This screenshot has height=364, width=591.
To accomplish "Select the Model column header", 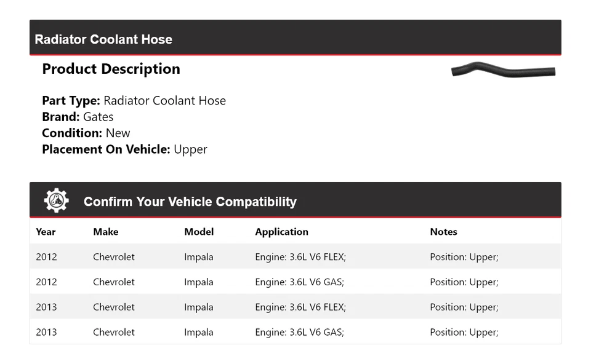I will pyautogui.click(x=199, y=232).
